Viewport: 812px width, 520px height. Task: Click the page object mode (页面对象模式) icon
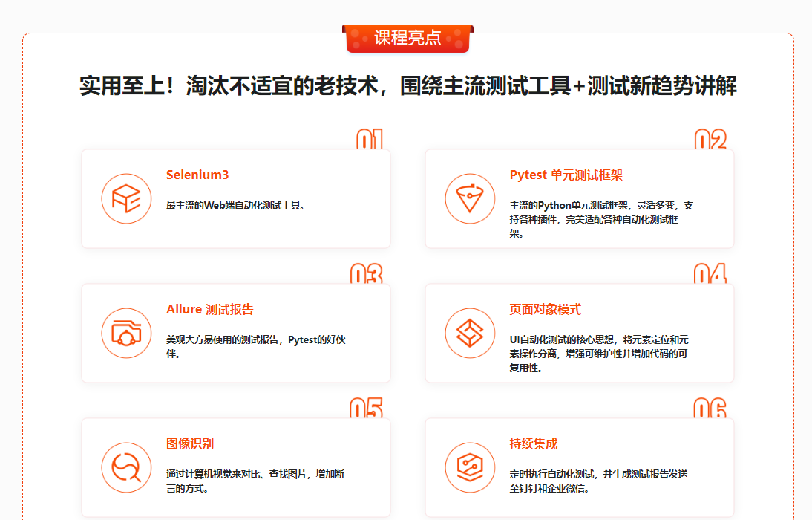click(x=470, y=333)
